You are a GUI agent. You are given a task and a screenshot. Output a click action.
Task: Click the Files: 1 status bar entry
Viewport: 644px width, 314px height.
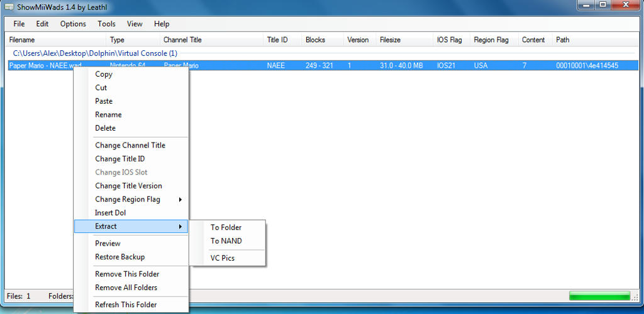pos(19,296)
